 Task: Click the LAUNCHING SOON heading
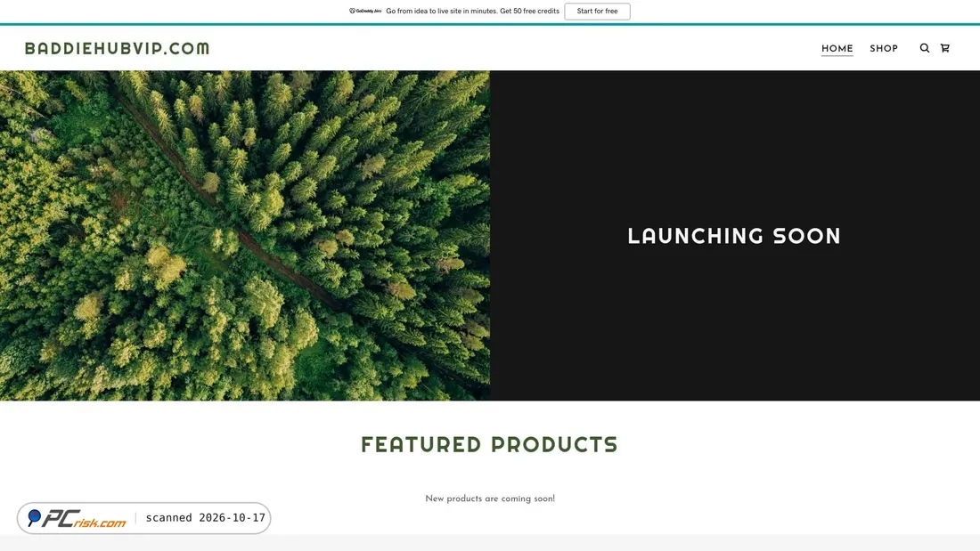point(734,236)
